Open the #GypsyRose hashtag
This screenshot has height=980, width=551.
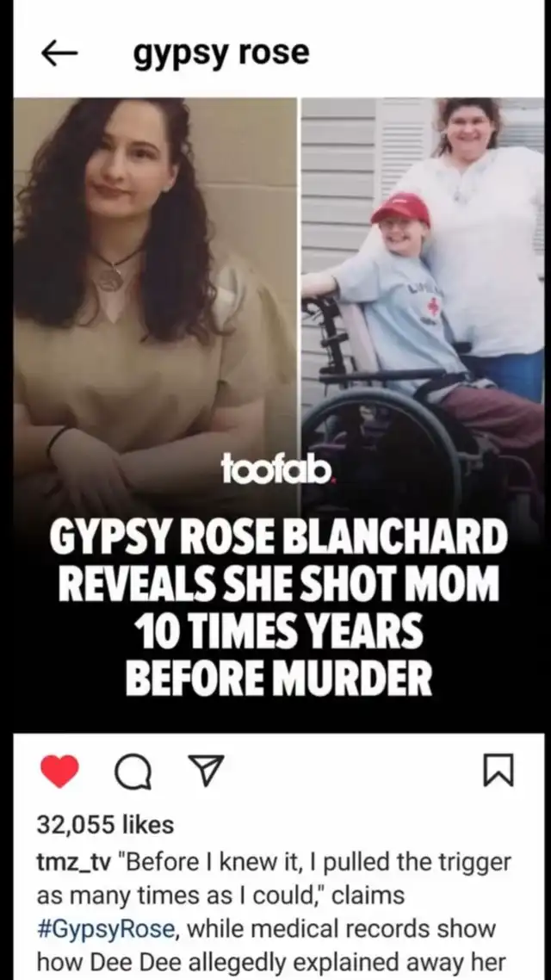[x=105, y=930]
